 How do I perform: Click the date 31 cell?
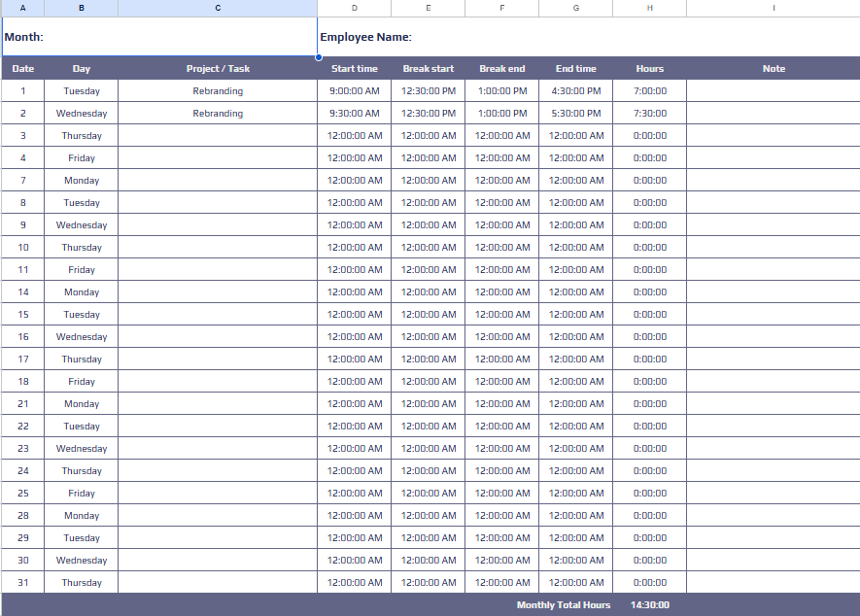tap(22, 583)
